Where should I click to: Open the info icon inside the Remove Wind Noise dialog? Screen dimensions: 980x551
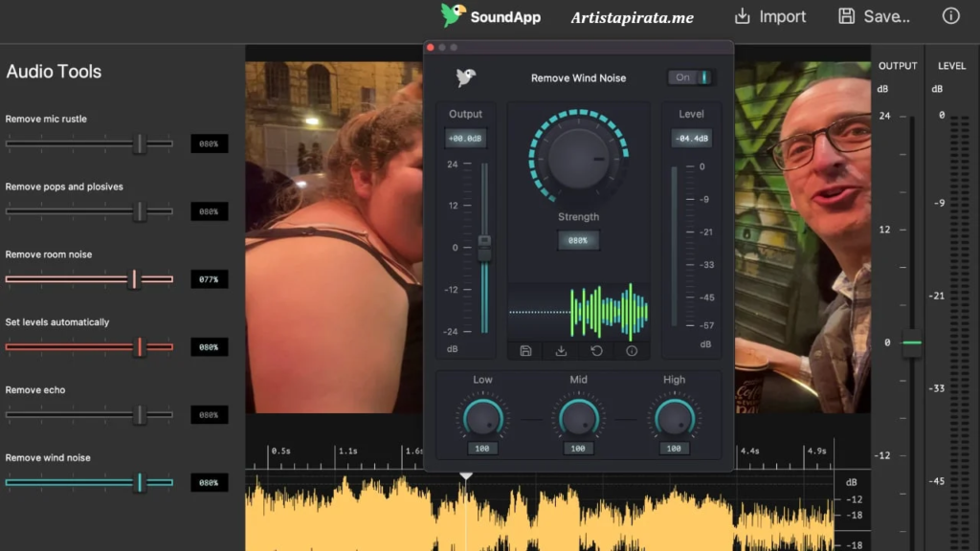click(x=631, y=351)
